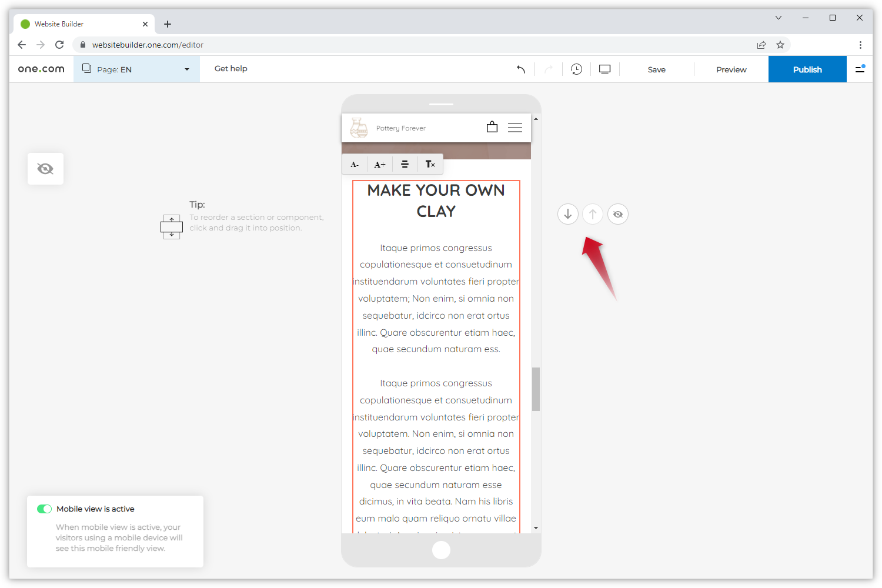882x588 pixels.
Task: Click the Preview button
Action: point(731,69)
